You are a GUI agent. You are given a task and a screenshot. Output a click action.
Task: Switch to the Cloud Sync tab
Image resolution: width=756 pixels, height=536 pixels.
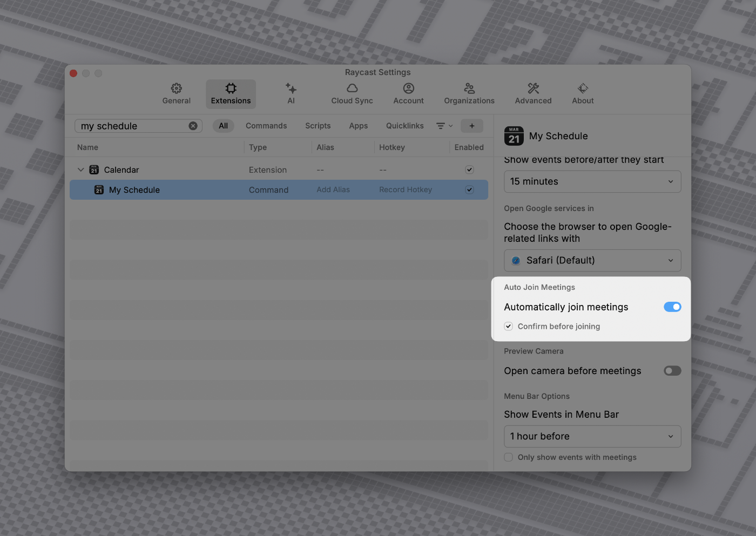[352, 94]
